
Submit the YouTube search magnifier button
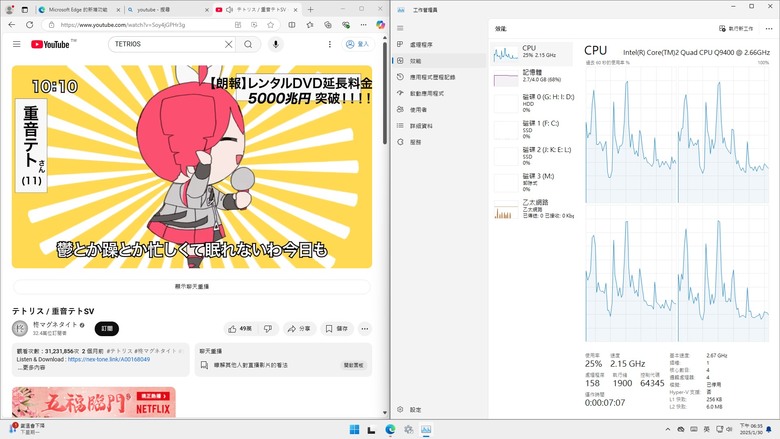(248, 44)
